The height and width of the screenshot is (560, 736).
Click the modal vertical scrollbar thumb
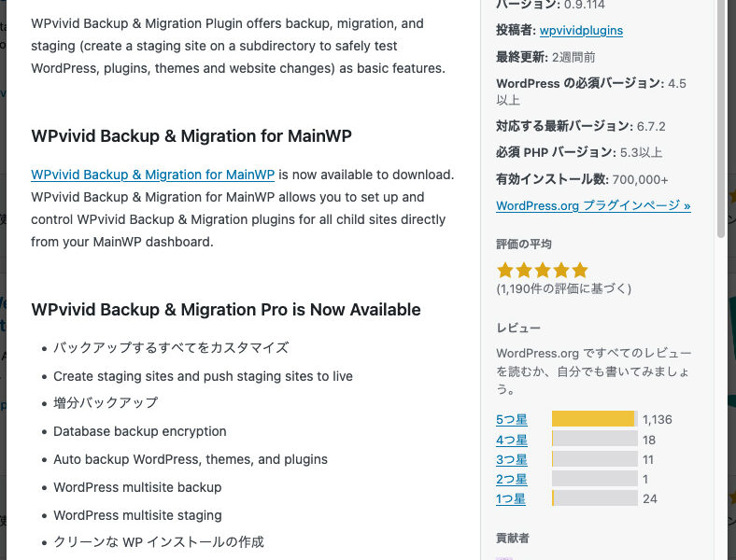coord(721,118)
